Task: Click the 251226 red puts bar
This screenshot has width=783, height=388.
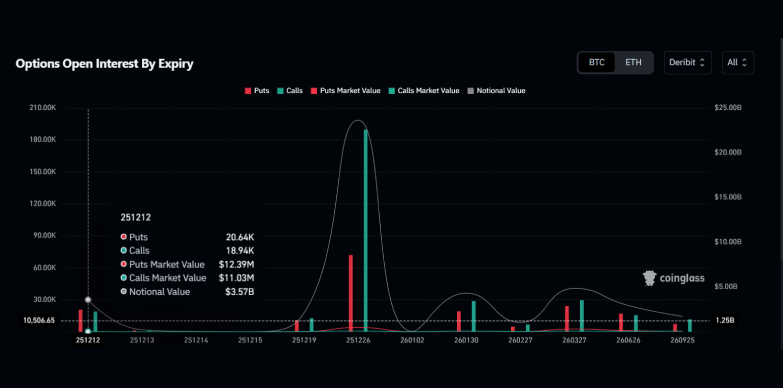Action: point(351,294)
